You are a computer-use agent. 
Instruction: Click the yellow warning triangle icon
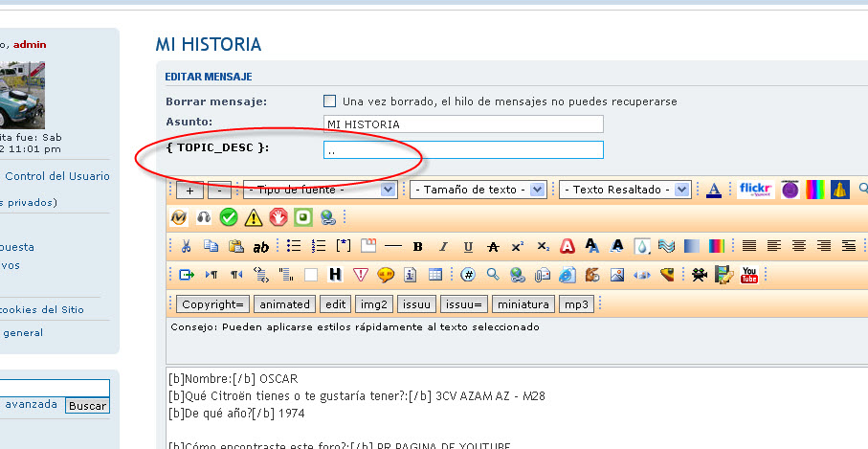(253, 217)
